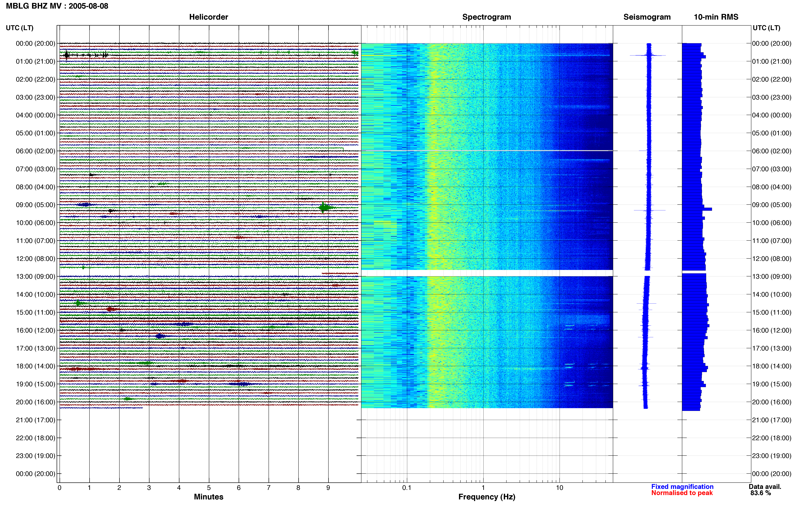Click 12:00 (08:00) on the Helicorder time axis
This screenshot has width=812, height=508.
tap(36, 259)
